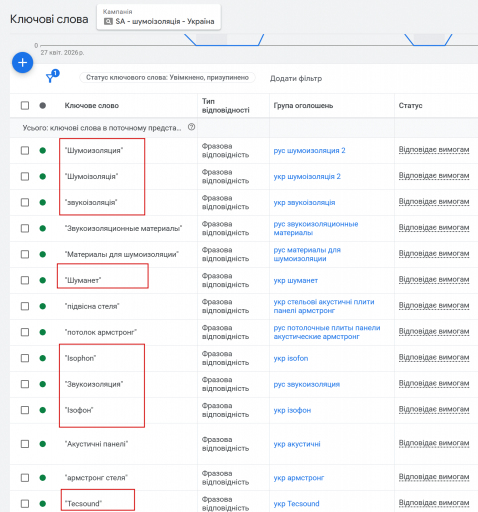Open ad group укр шуманет
This screenshot has width=478, height=512.
[296, 281]
